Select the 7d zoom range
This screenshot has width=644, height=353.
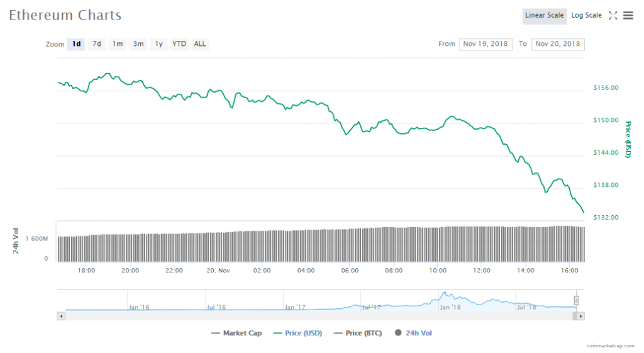97,44
